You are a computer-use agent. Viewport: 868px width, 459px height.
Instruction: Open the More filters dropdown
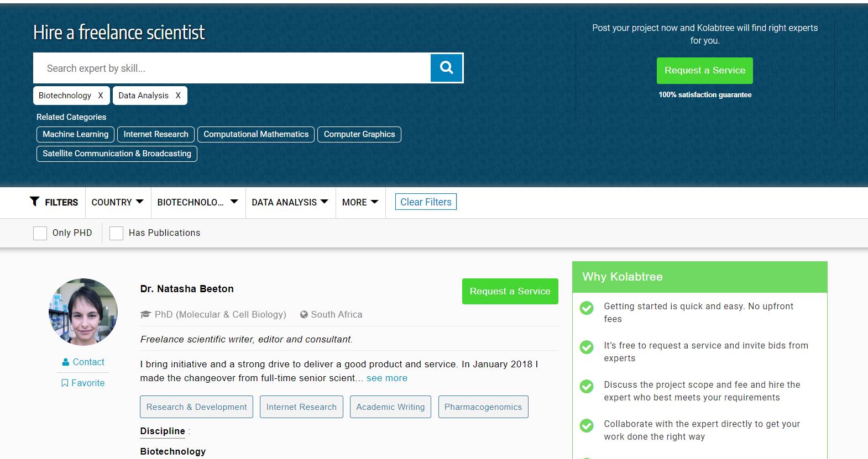360,202
